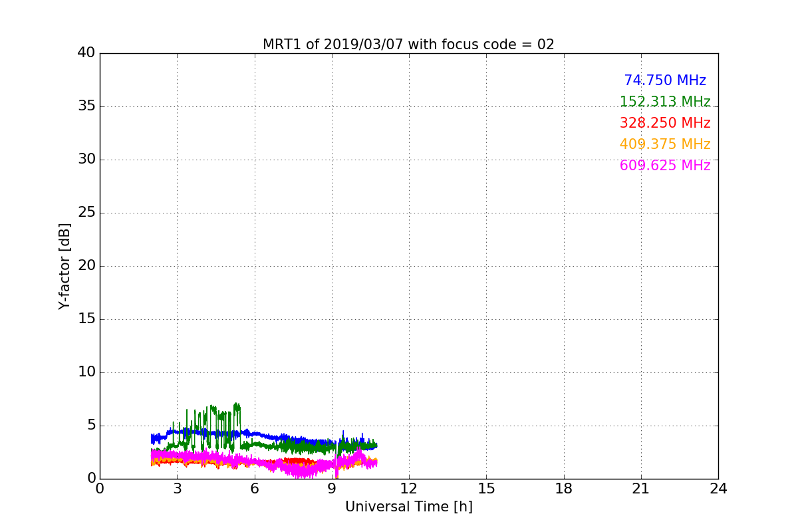
Task: Click the y-axis tick label 30
Action: pyautogui.click(x=86, y=160)
